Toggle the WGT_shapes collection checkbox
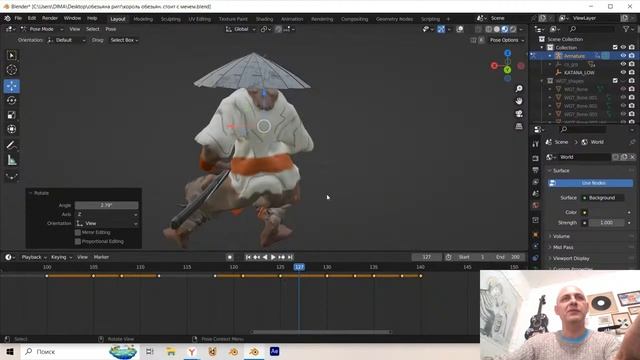 [615, 81]
